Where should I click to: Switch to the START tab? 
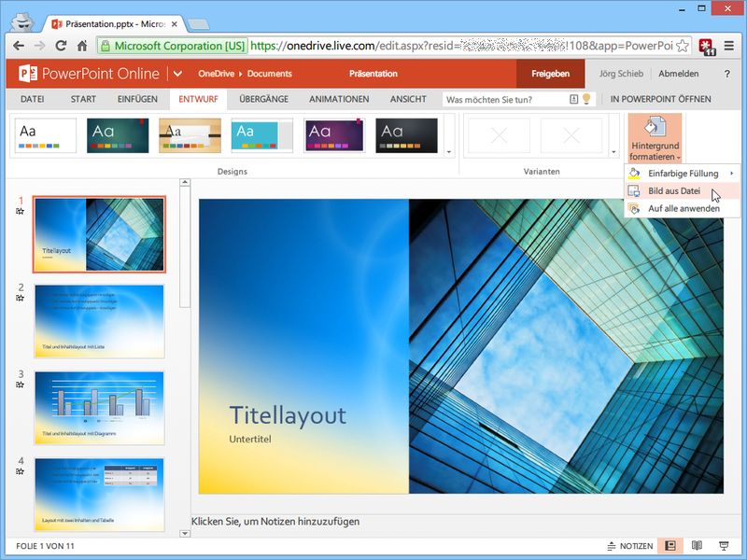(x=83, y=99)
